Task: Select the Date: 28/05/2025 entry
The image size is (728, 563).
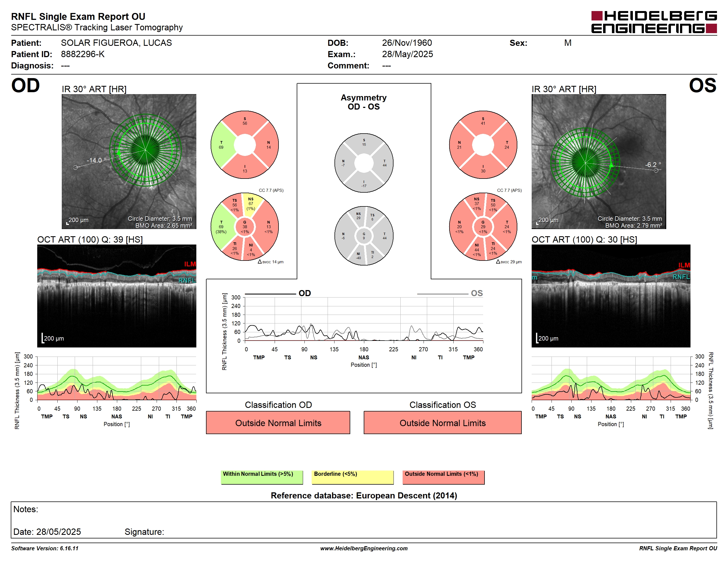Action: pos(47,532)
